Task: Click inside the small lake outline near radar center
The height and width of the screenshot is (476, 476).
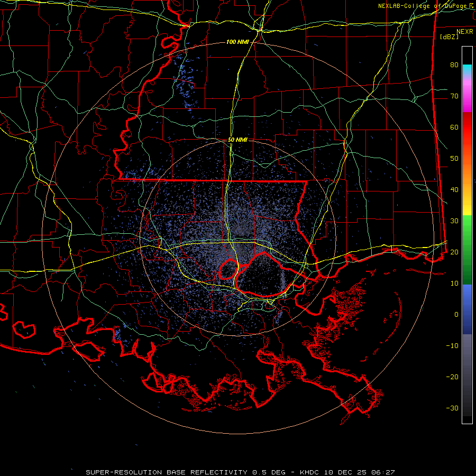Action: click(x=228, y=269)
